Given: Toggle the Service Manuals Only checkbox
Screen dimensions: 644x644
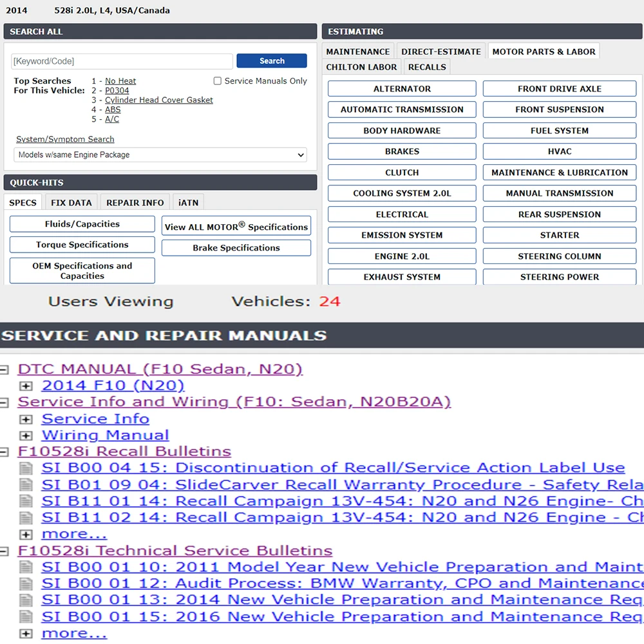Looking at the screenshot, I should [217, 81].
